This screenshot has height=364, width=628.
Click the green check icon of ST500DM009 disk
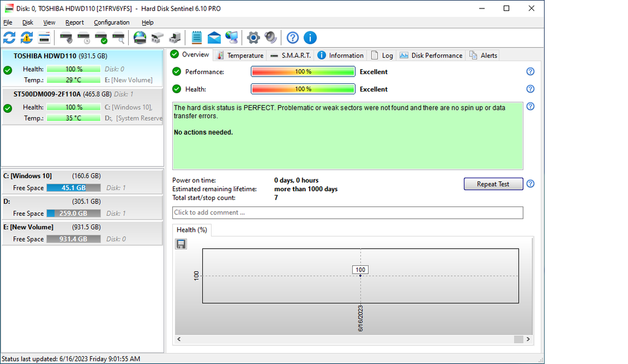pyautogui.click(x=7, y=108)
